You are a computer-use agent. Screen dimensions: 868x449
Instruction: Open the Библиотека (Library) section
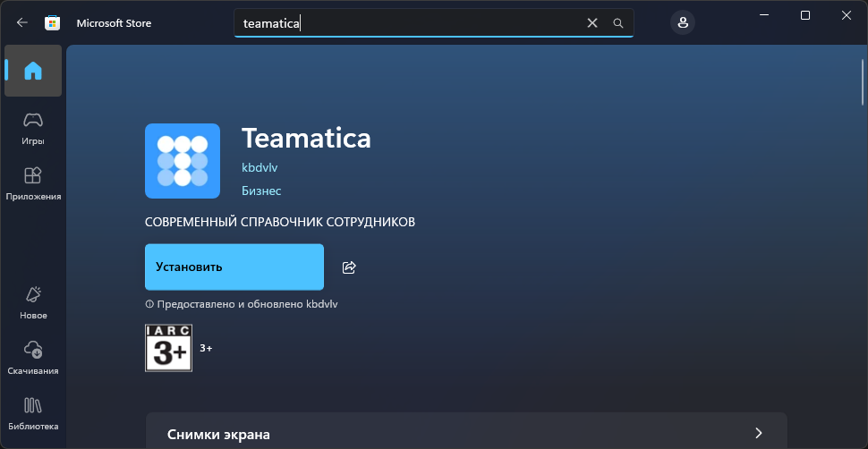[33, 413]
